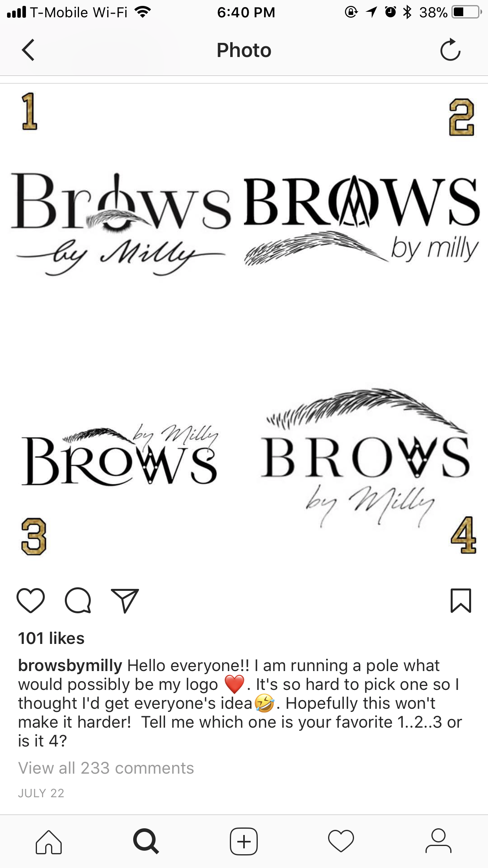Tap the refresh icon in the header
This screenshot has height=868, width=488.
tap(450, 50)
